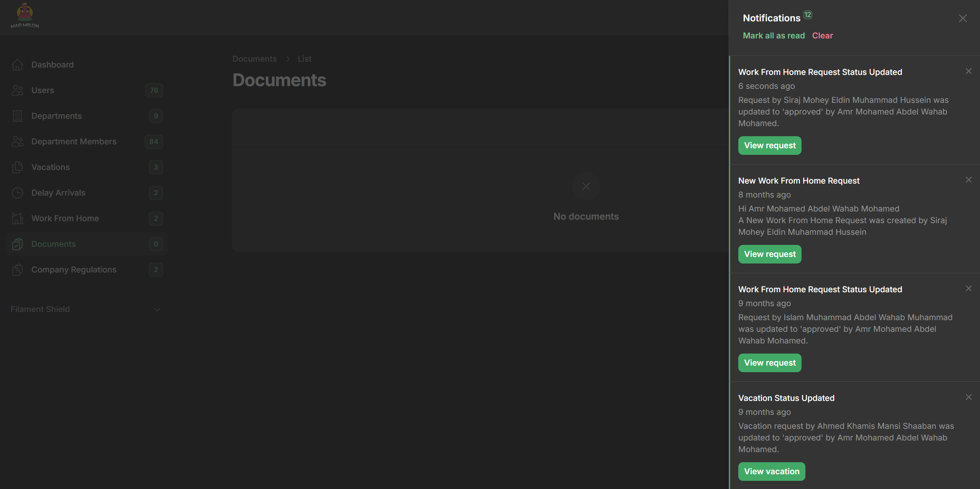Click the Mad Melon logo
This screenshot has height=489, width=980.
(25, 16)
